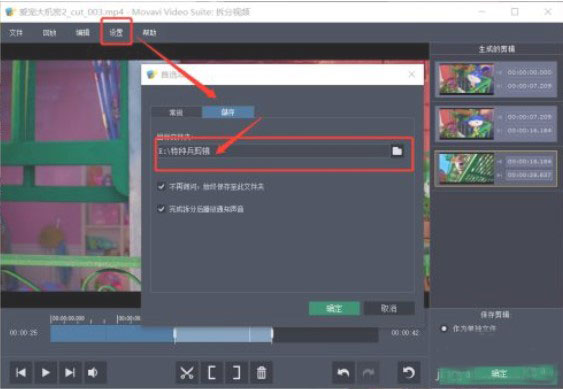Maximize the Movavi window

click(515, 12)
